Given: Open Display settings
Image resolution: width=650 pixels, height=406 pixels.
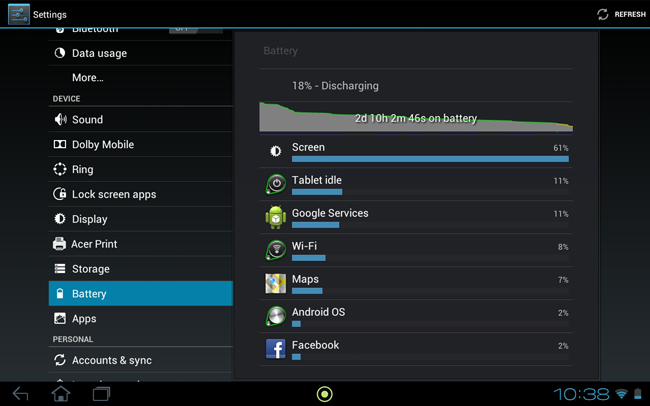Looking at the screenshot, I should click(141, 219).
